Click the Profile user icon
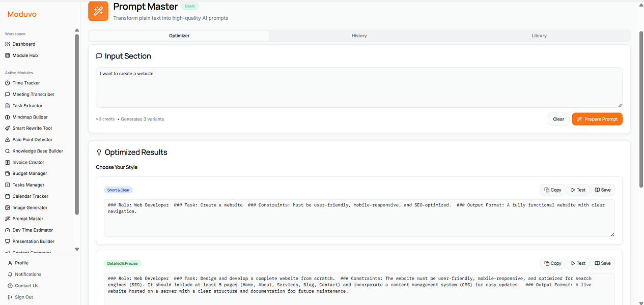The height and width of the screenshot is (305, 644). (x=10, y=263)
